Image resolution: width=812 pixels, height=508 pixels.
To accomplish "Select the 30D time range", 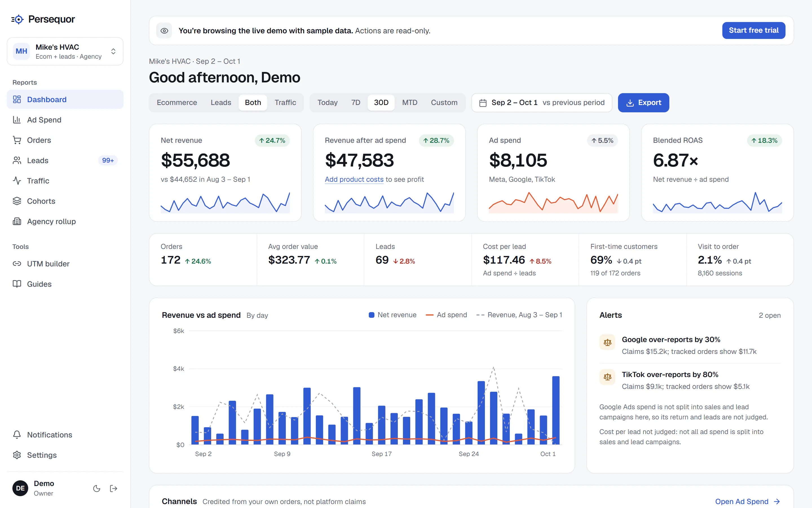I will (381, 102).
